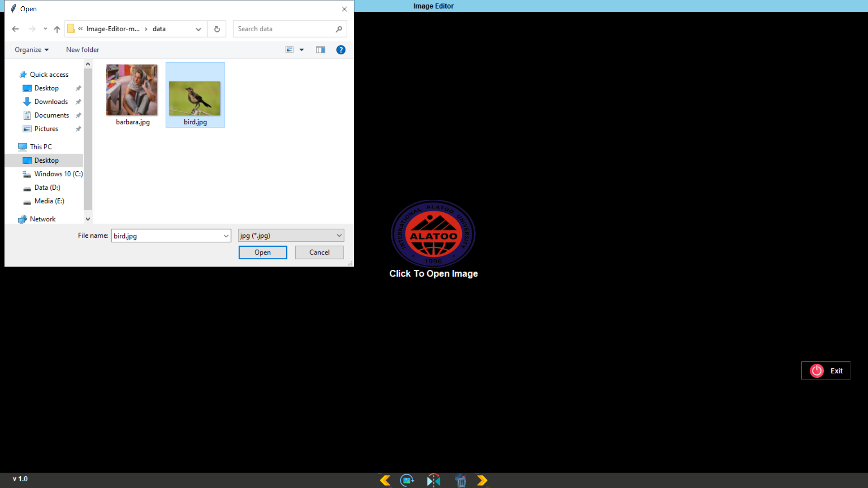Viewport: 868px width, 488px height.
Task: Click the flip/mirror image icon
Action: click(x=434, y=480)
